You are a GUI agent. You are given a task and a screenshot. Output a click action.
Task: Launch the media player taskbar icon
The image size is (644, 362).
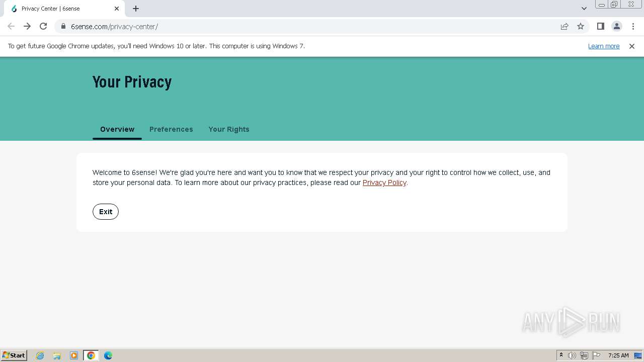click(x=74, y=355)
